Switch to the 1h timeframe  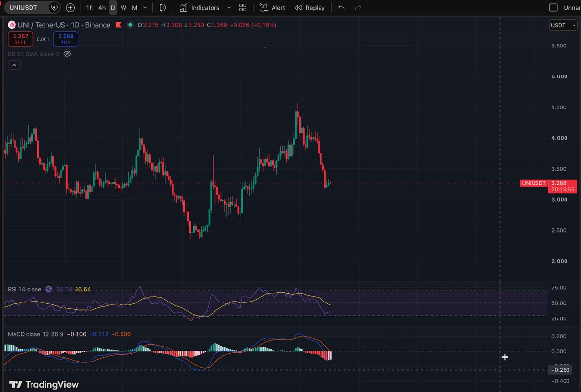(x=89, y=8)
